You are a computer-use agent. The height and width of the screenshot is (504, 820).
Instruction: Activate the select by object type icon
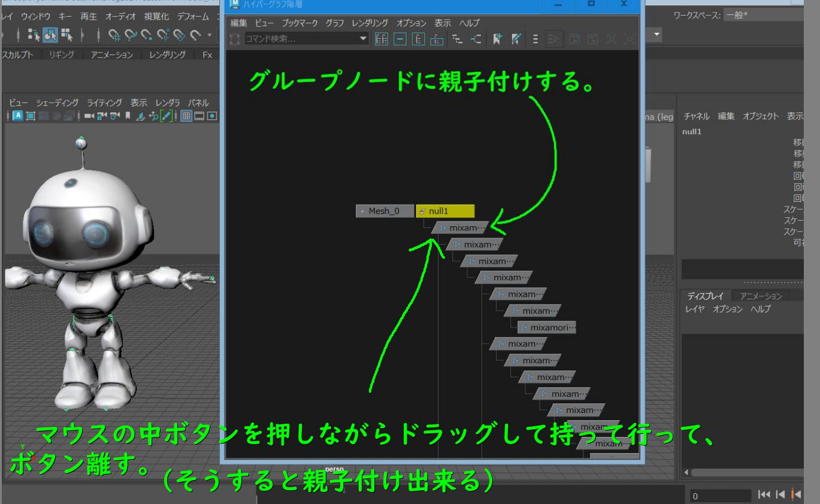click(50, 35)
